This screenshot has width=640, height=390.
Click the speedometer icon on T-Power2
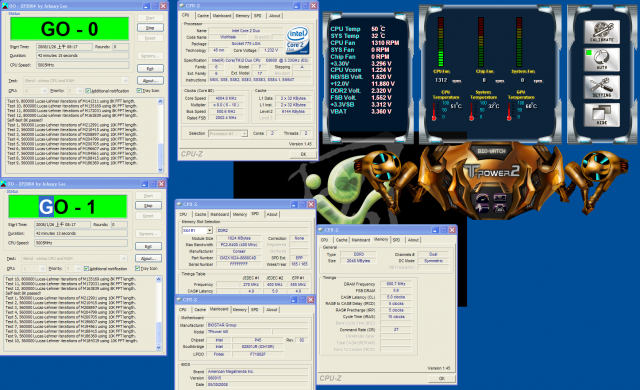click(483, 198)
